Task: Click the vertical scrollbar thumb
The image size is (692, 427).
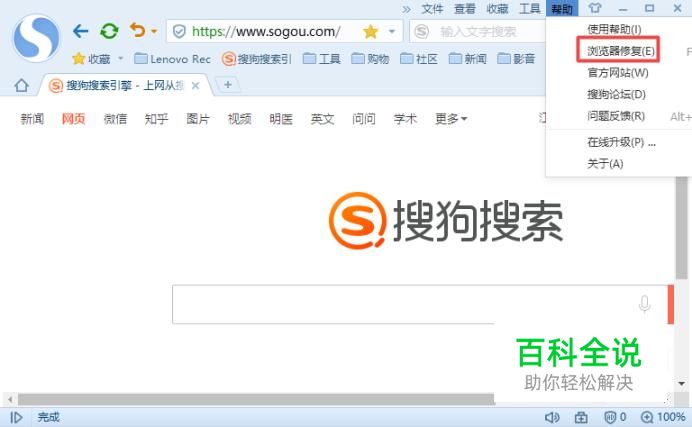Action: tap(682, 227)
